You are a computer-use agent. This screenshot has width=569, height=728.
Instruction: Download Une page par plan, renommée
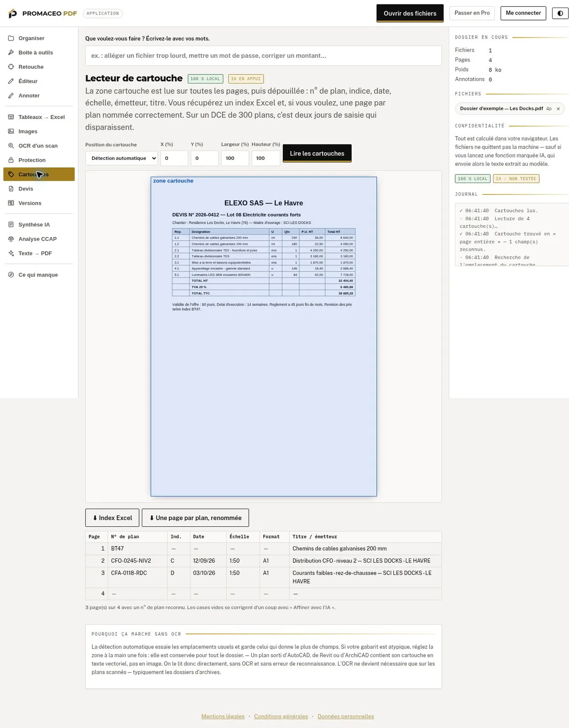pos(195,518)
